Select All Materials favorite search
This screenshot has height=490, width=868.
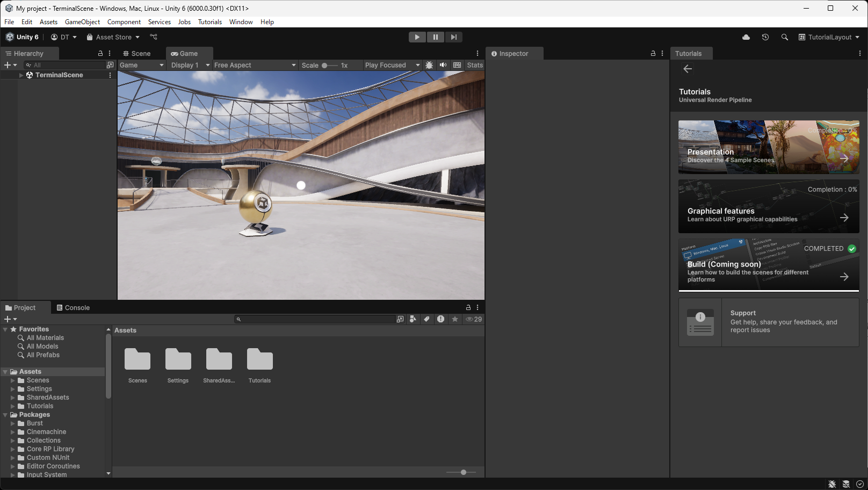[x=45, y=338]
